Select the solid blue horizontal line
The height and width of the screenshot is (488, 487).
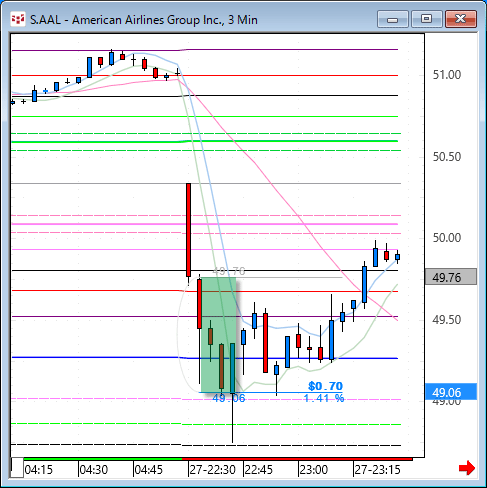coord(205,358)
